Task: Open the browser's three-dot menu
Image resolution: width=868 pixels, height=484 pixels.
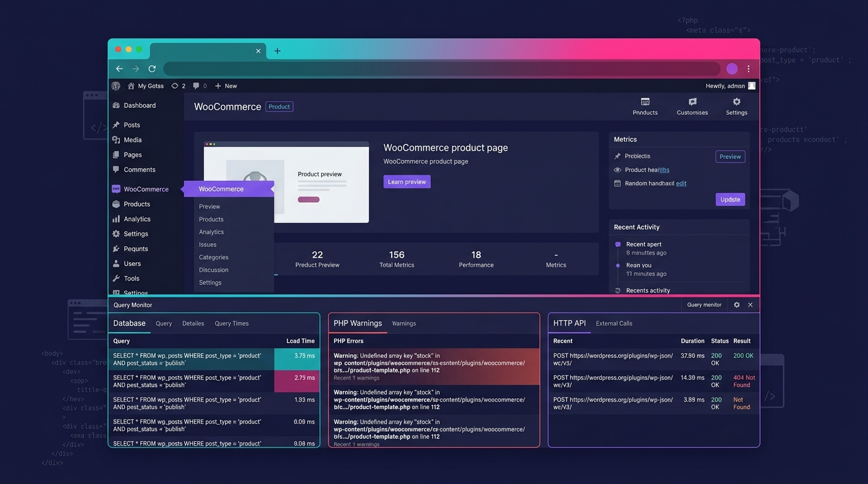Action: point(748,68)
